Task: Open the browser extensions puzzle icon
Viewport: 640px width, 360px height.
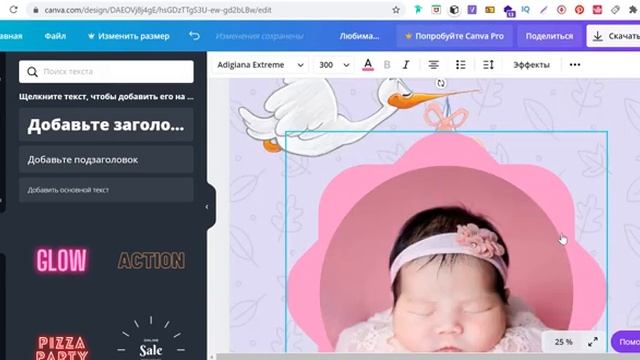Action: click(x=633, y=10)
